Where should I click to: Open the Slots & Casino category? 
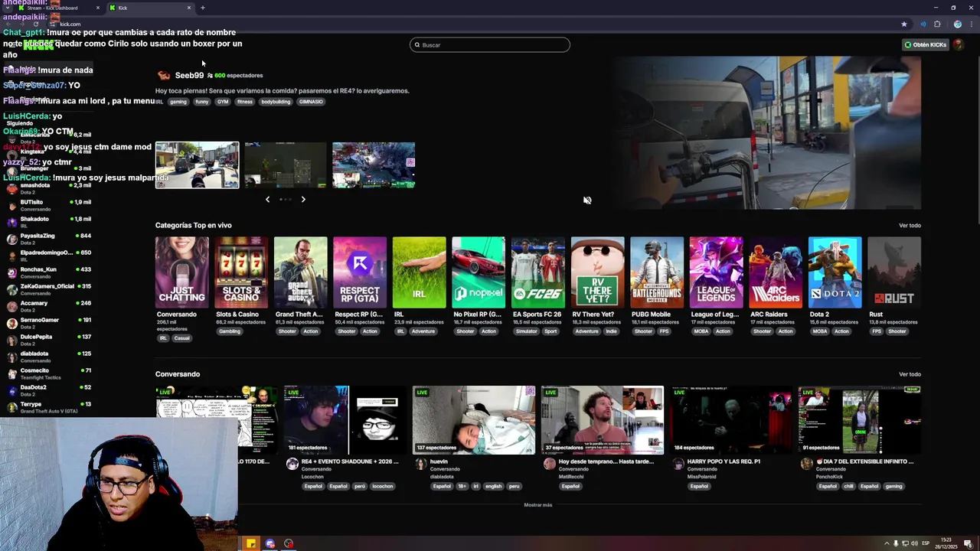coord(241,272)
